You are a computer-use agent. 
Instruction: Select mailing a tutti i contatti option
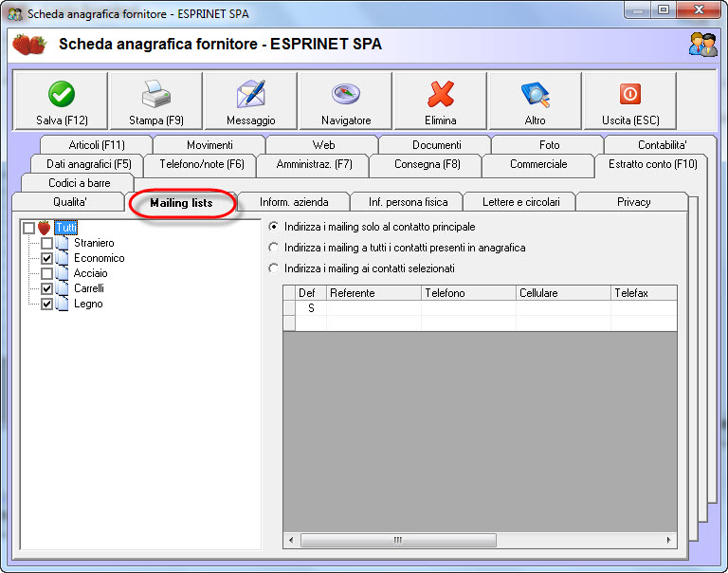click(x=397, y=248)
